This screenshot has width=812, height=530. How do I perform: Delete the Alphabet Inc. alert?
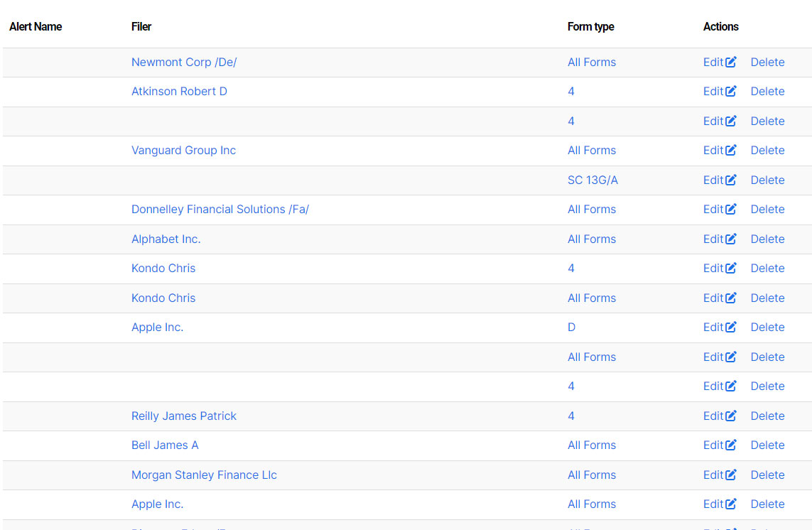tap(767, 239)
